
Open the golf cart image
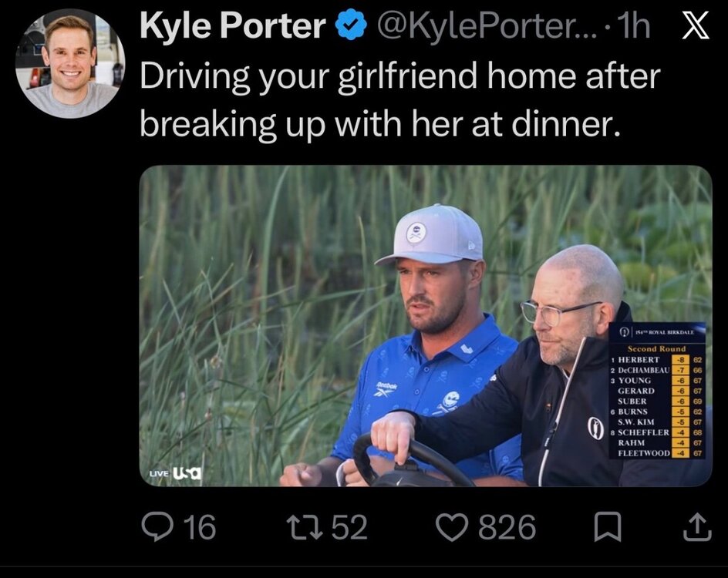426,326
